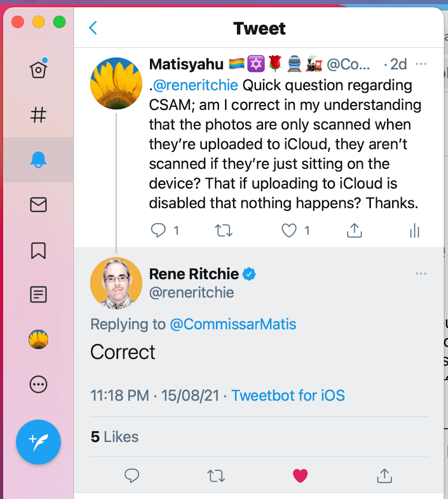
Task: Open the options menu on Rene Ritchie's reply
Action: pos(421,274)
